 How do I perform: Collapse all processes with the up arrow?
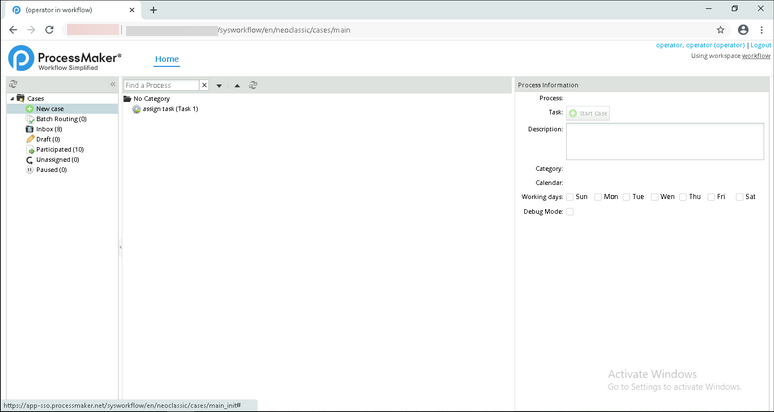click(237, 86)
